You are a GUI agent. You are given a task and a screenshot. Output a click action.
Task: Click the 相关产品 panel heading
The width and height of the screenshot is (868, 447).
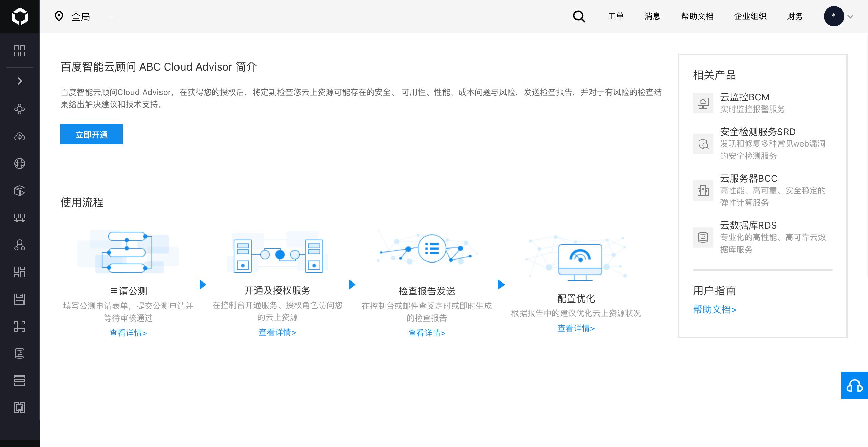tap(715, 75)
